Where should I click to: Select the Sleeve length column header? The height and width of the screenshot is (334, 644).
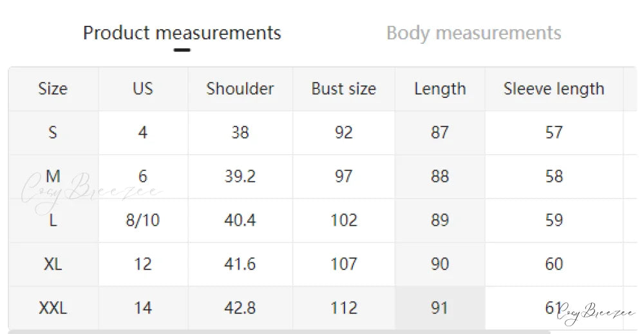coord(554,89)
